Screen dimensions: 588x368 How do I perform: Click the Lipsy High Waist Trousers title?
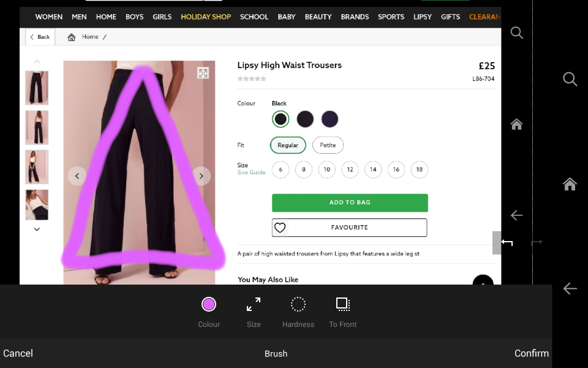290,66
